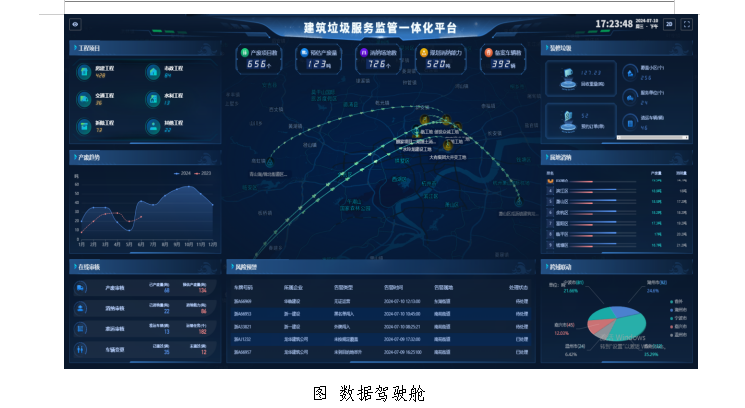The width and height of the screenshot is (745, 408).
Task: Select the 水利工程 project icon
Action: pyautogui.click(x=152, y=99)
